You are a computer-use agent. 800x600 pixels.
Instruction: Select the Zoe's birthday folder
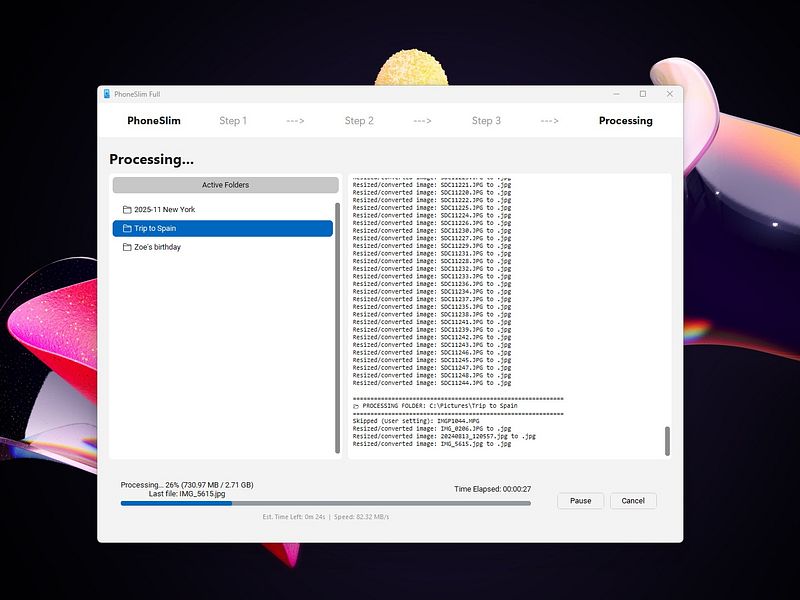(222, 247)
